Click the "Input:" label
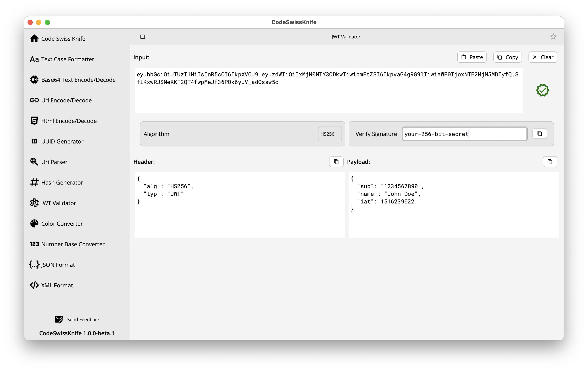Screen dimensions: 588x372 pos(141,57)
